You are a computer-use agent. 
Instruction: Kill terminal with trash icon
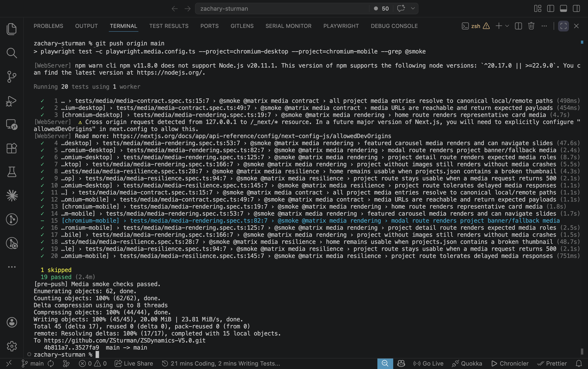click(531, 26)
